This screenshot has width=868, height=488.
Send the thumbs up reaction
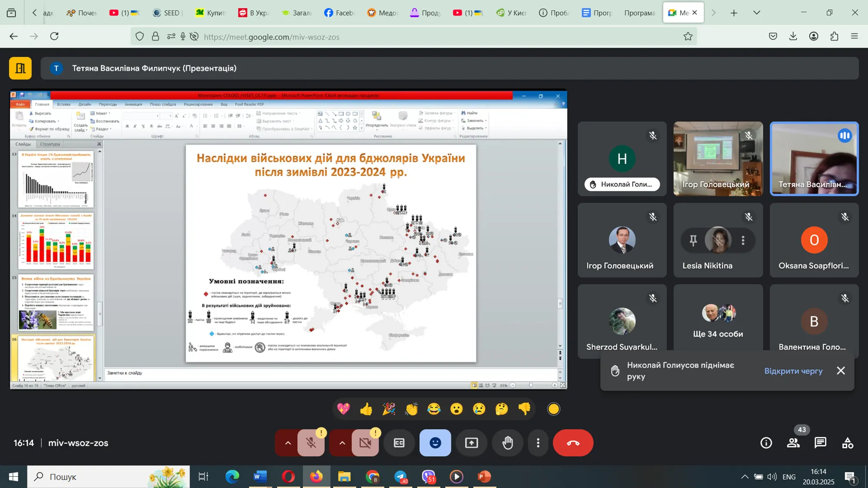point(366,409)
